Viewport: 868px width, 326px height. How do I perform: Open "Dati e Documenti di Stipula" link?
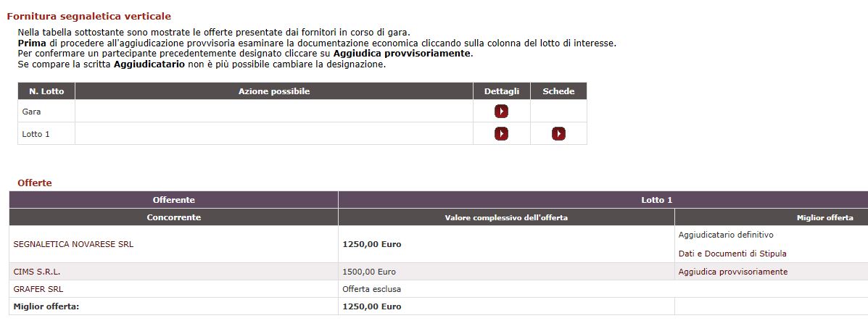pyautogui.click(x=732, y=254)
